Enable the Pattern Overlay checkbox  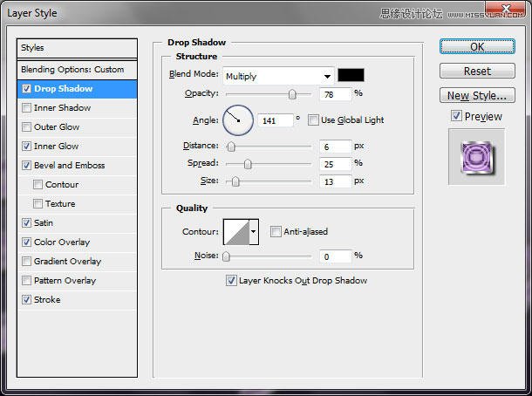tap(26, 281)
